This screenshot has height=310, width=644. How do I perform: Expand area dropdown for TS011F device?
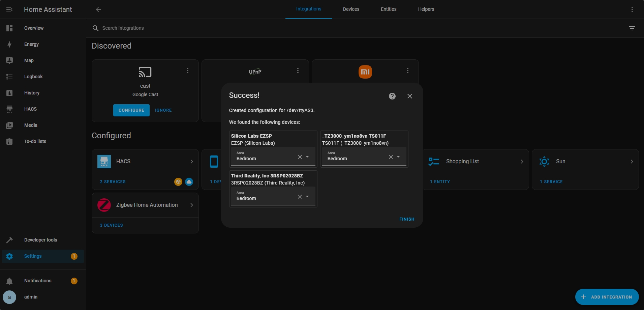point(398,157)
